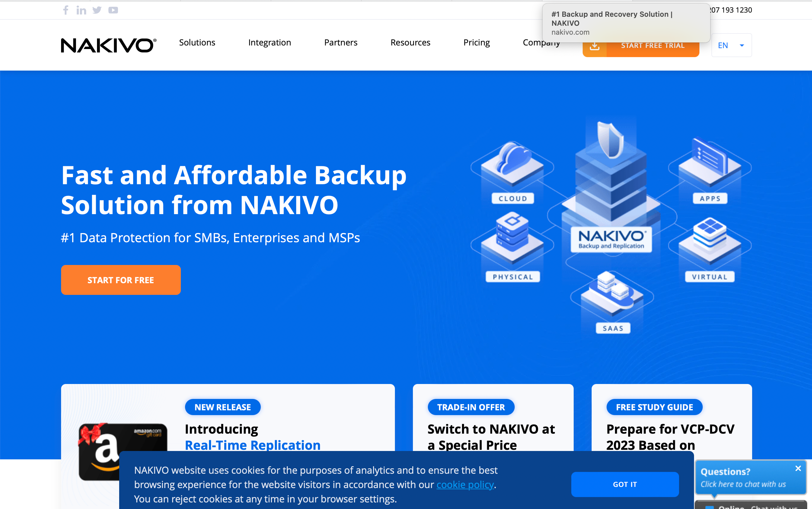Open the Integration menu item

(269, 42)
